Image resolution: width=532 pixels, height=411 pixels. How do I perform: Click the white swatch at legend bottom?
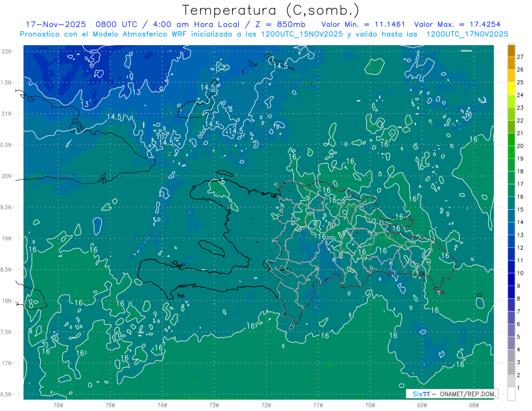(511, 394)
